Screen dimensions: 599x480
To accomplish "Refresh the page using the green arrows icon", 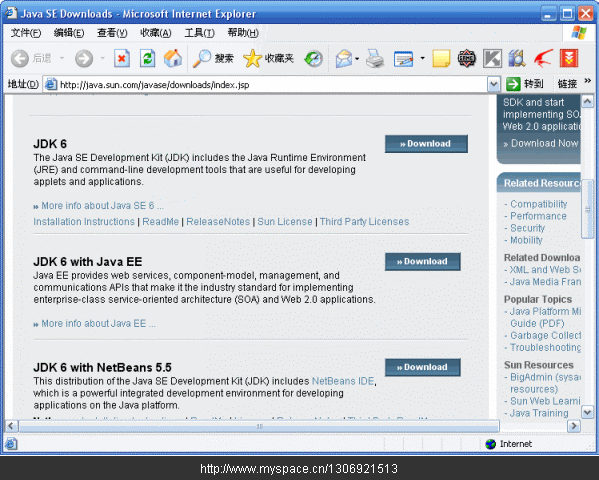I will 147,58.
